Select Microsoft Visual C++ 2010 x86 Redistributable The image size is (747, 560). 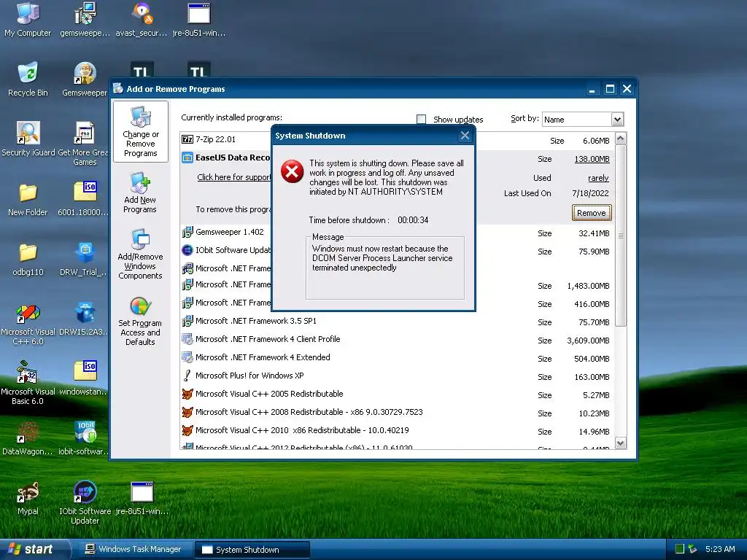tap(396, 430)
